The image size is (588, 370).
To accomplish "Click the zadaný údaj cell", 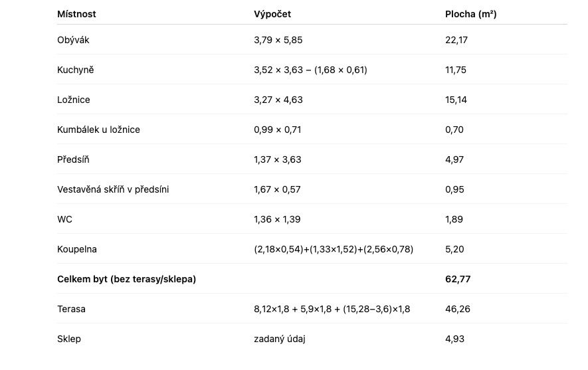I will (279, 339).
